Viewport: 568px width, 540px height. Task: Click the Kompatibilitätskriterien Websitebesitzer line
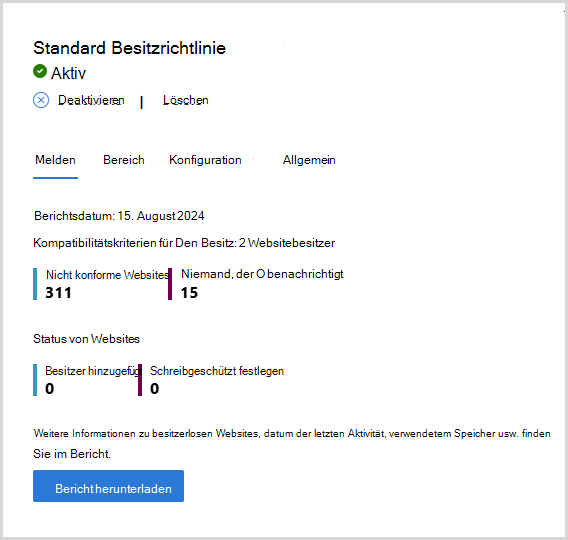pos(184,243)
